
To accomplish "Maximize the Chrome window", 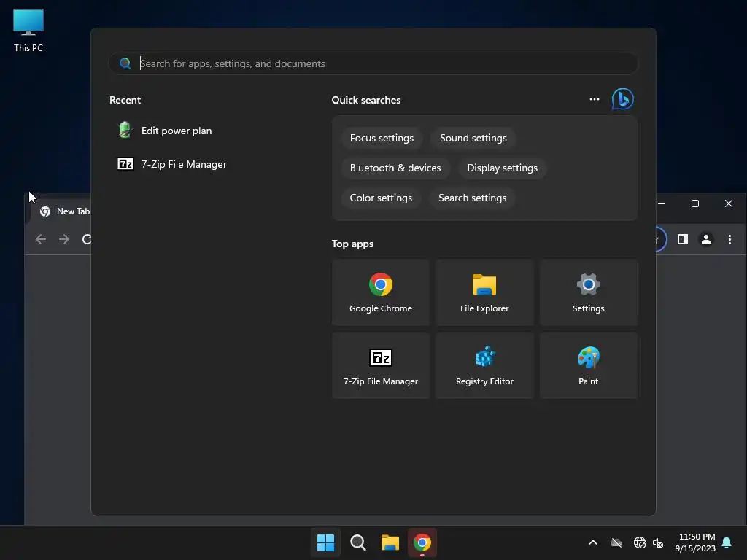I will (x=695, y=204).
